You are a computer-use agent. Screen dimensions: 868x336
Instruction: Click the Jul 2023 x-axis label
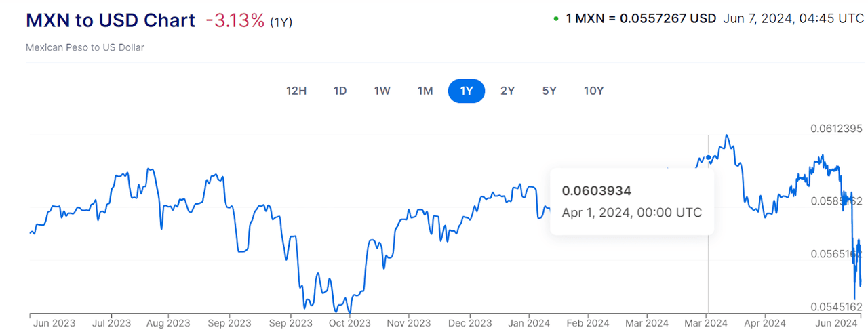click(x=111, y=323)
